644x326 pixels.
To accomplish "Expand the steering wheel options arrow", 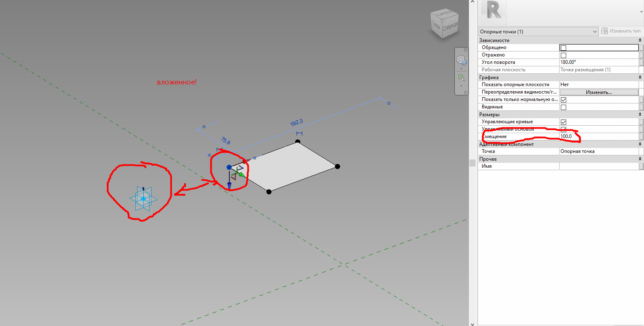I will tap(461, 68).
